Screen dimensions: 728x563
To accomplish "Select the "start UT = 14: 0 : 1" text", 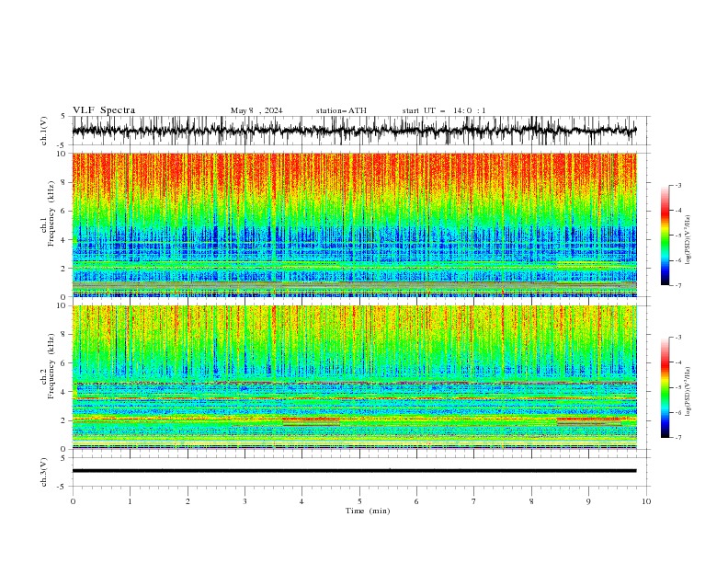I will tap(444, 110).
